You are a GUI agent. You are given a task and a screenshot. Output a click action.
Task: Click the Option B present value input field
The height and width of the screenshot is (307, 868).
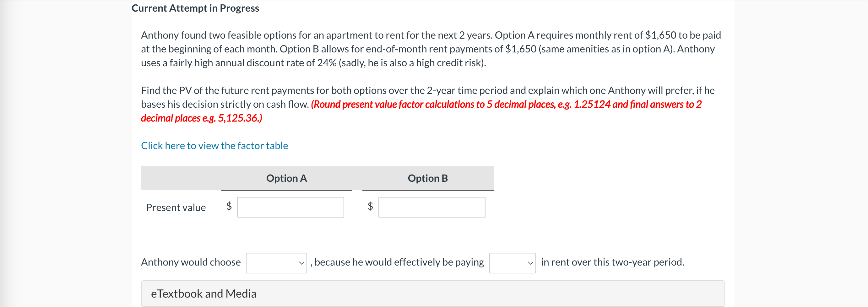[x=431, y=207]
